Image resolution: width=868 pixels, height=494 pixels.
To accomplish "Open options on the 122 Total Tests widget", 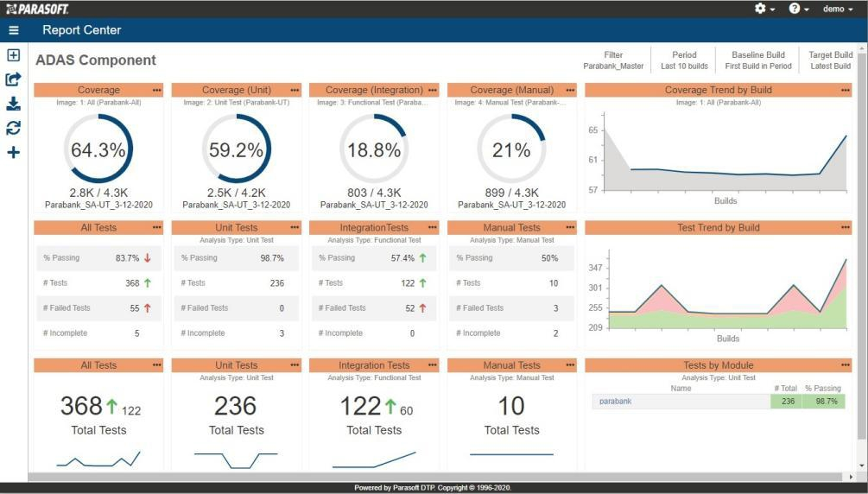I will click(x=433, y=365).
